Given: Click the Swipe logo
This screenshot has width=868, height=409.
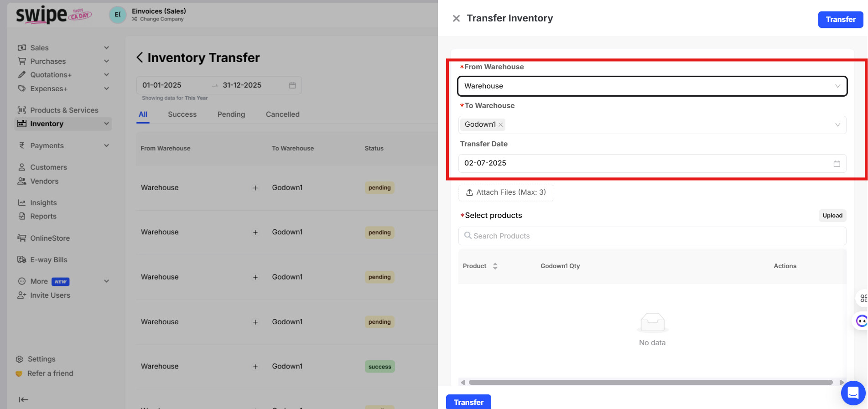Looking at the screenshot, I should [x=53, y=15].
